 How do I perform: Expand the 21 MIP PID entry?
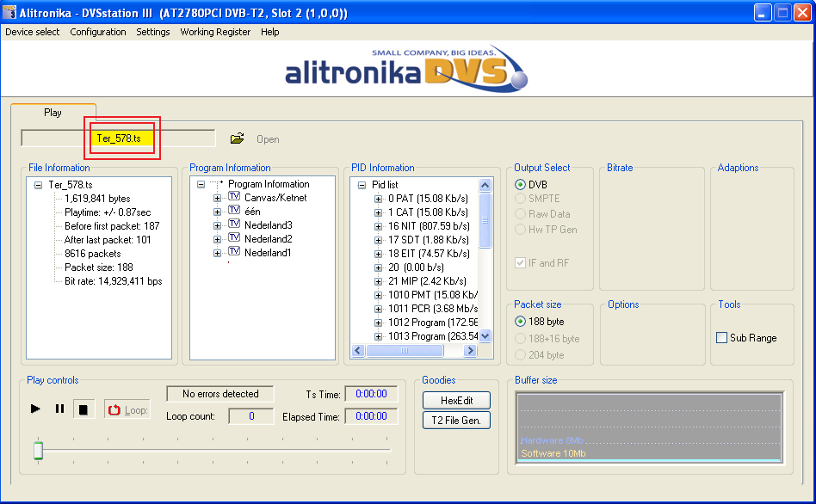tap(379, 281)
